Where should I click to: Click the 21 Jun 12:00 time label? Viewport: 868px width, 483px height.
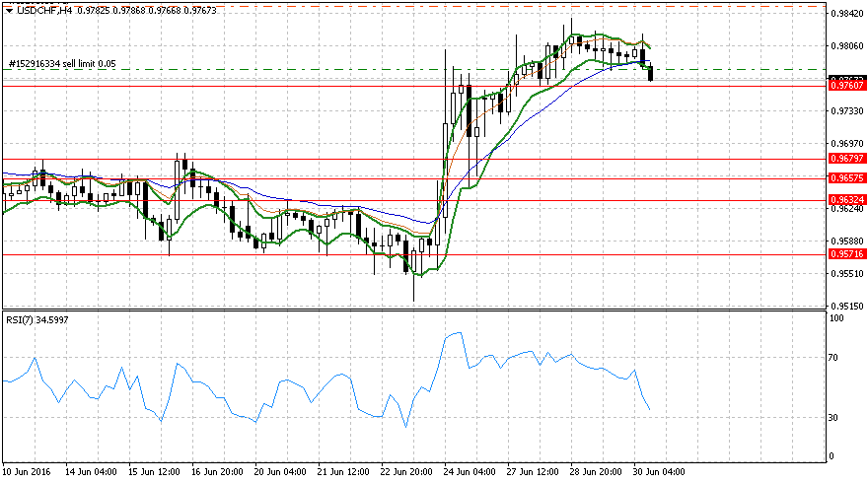343,472
